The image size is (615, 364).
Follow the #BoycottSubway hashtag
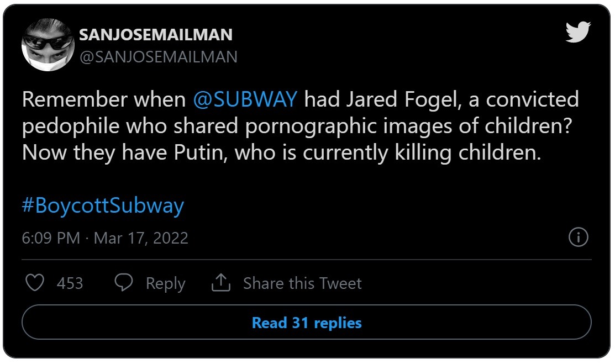coord(103,206)
